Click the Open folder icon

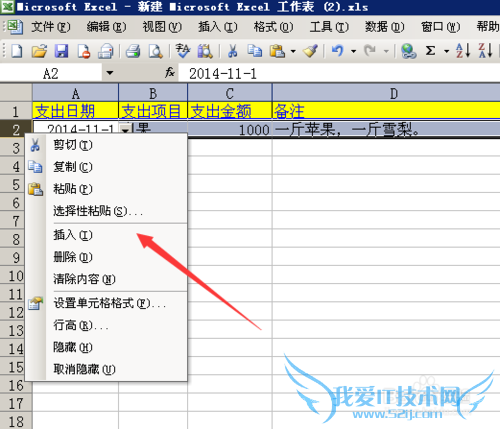(39, 51)
